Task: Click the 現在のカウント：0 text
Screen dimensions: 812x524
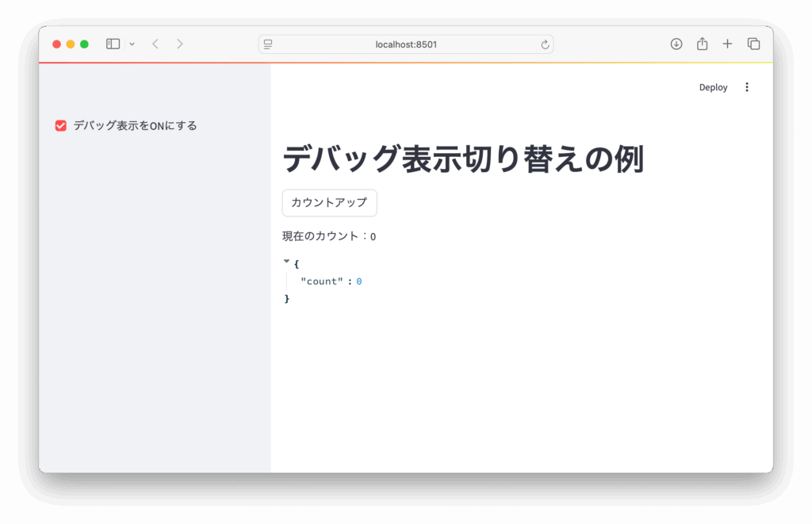Action: (x=328, y=236)
